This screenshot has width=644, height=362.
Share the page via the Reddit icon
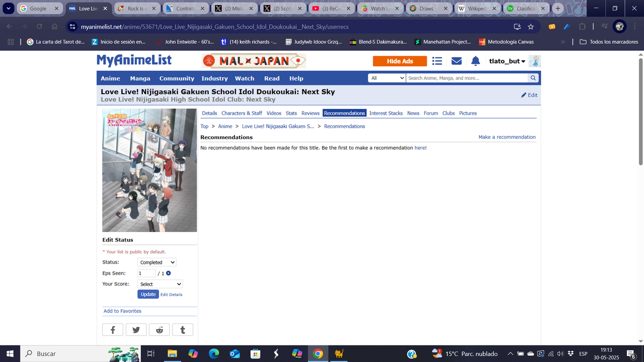tap(159, 329)
